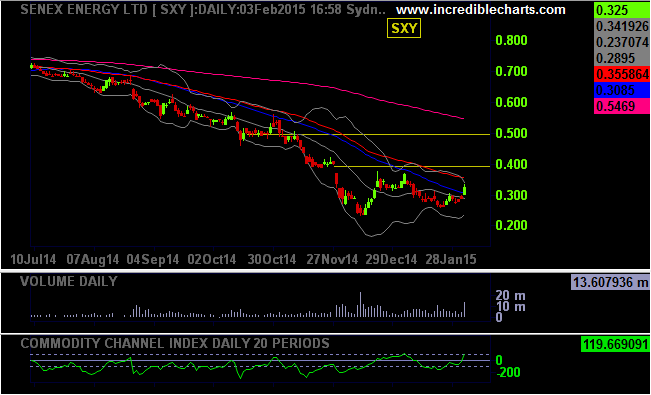
Task: Click the 0.500 price axis label
Action: coord(511,134)
